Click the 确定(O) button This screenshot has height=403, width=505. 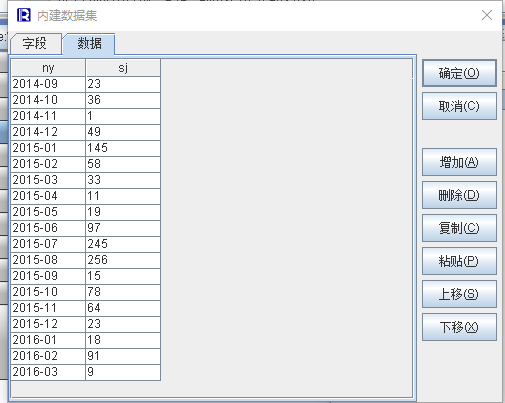click(x=459, y=73)
